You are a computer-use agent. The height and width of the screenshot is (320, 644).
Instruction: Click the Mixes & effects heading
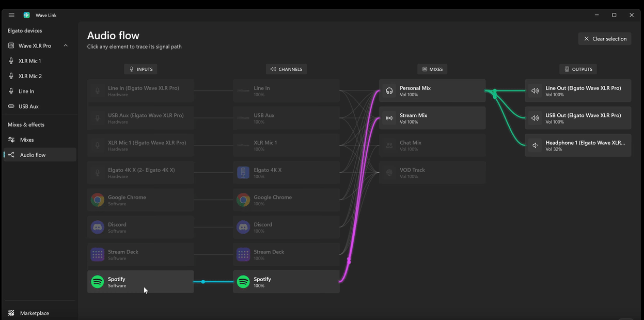pyautogui.click(x=26, y=125)
